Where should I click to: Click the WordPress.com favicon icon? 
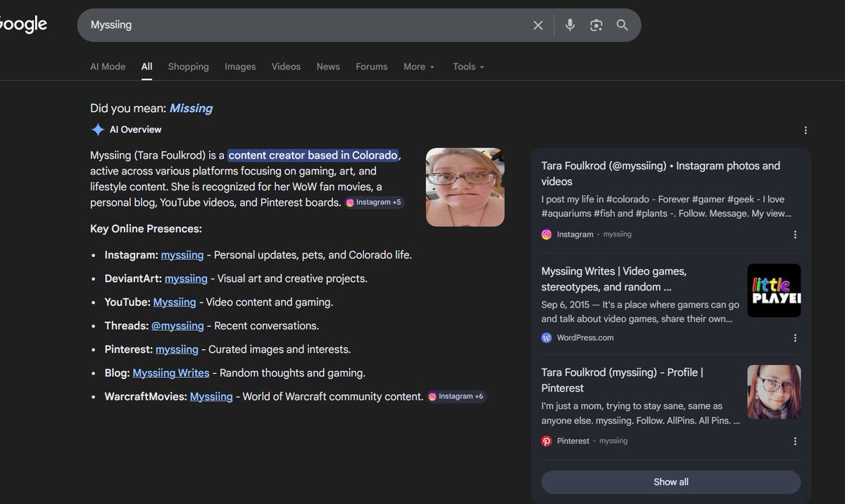coord(546,338)
